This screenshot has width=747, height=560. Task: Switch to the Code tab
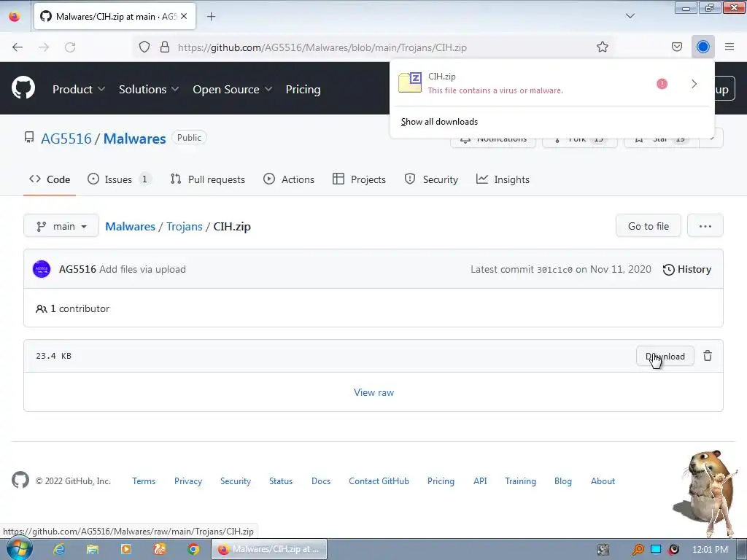50,179
